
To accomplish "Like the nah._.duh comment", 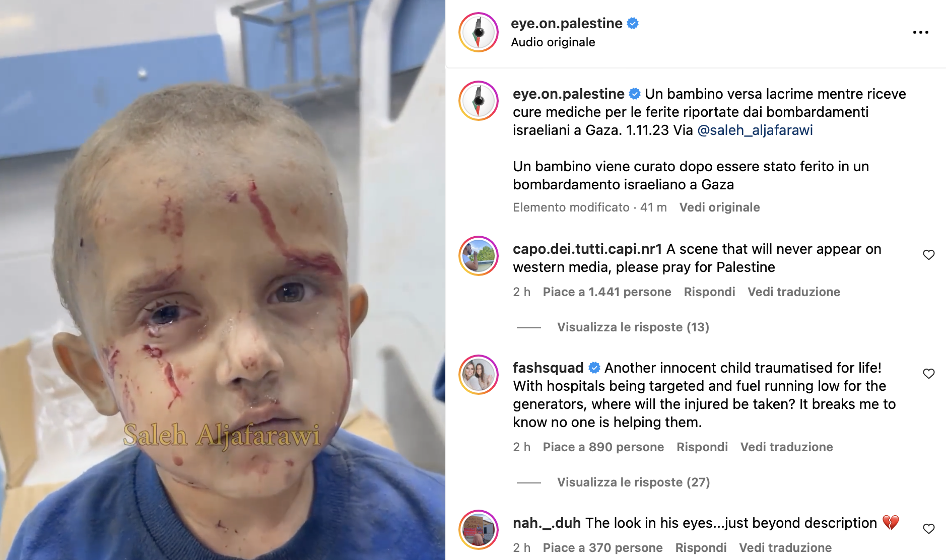I will click(928, 529).
